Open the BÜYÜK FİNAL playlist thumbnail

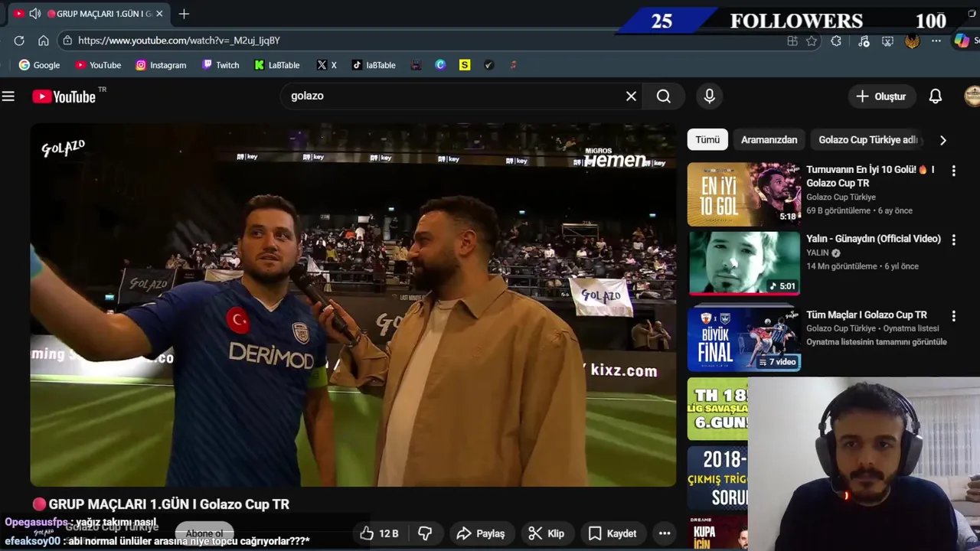744,338
